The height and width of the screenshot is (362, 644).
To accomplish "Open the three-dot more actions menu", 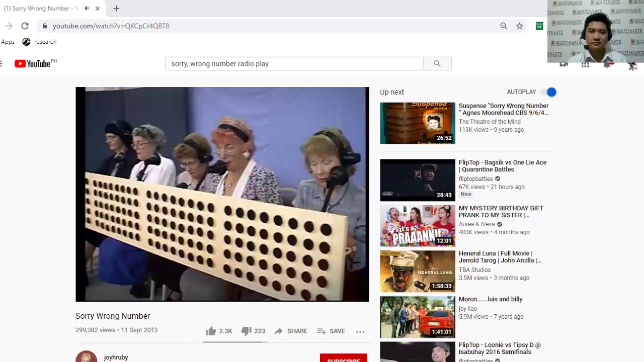I will coord(360,331).
